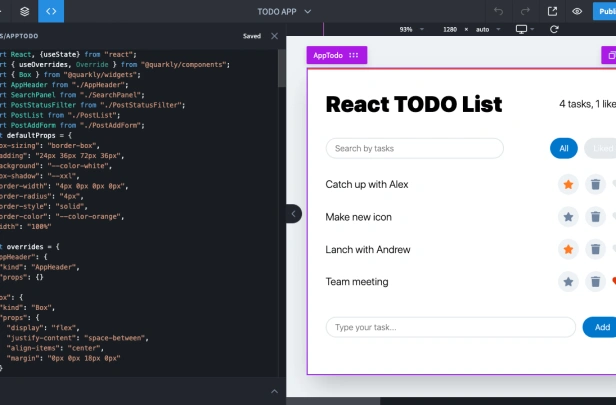Close the code editor panel
The width and height of the screenshot is (616, 405).
point(275,36)
